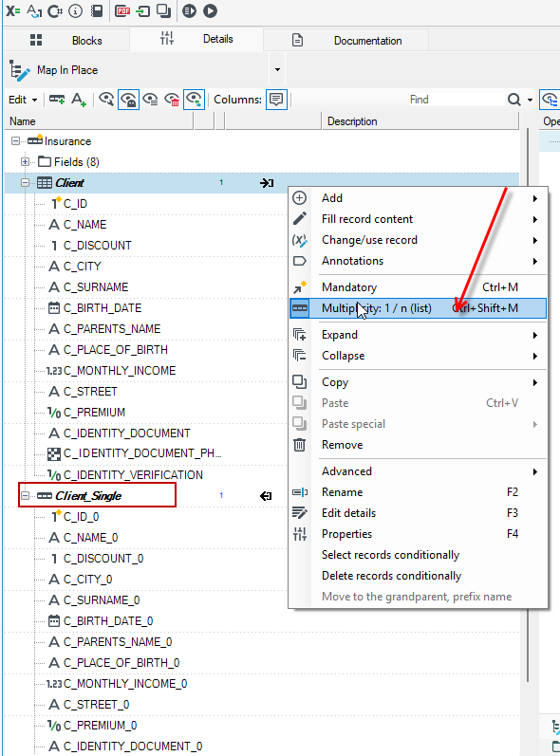Screen dimensions: 560x756
Task: Open the search options dropdown arrow
Action: [x=530, y=100]
